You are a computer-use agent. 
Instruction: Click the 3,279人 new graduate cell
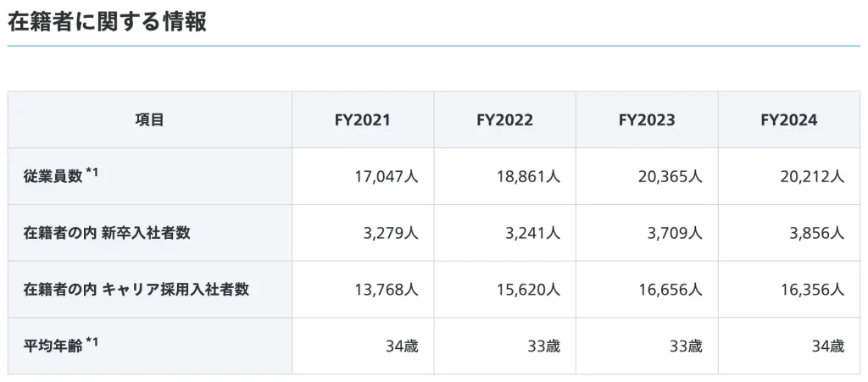390,233
